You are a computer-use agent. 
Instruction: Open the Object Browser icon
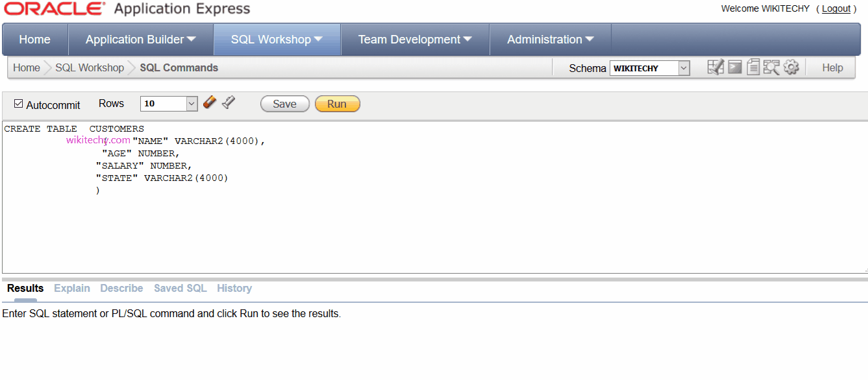pyautogui.click(x=715, y=67)
